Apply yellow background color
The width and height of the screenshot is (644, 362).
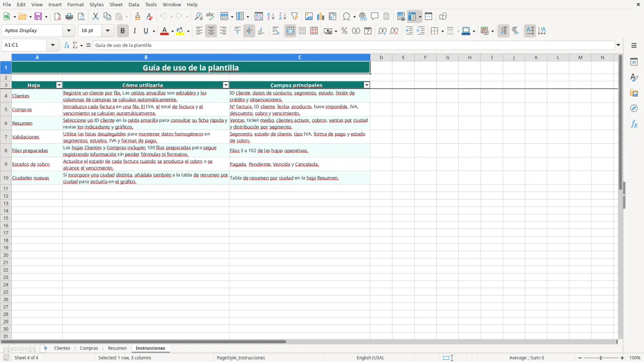coord(180,31)
